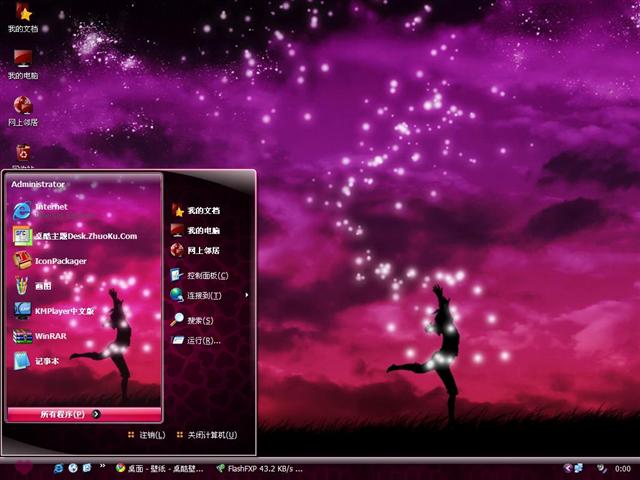The height and width of the screenshot is (480, 640).
Task: Open KMPlayer中文版 in Start menu
Action: pos(62,311)
